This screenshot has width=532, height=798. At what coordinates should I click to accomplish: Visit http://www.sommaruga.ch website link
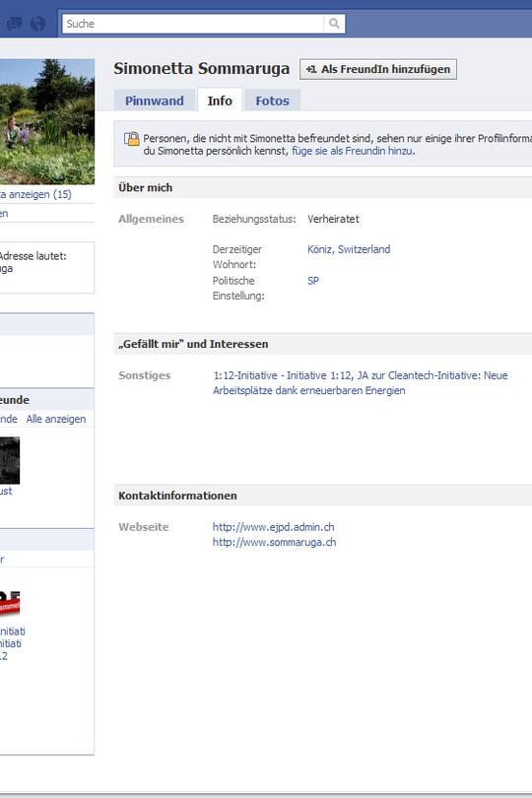tap(275, 543)
